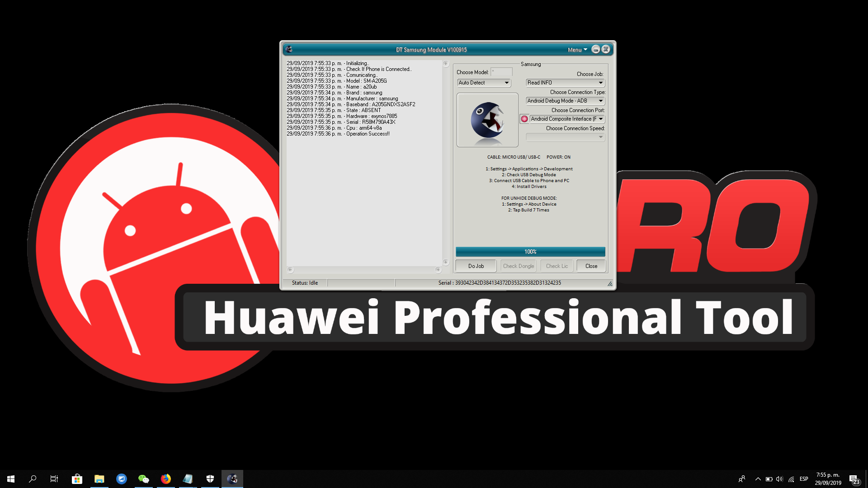This screenshot has height=488, width=868.
Task: Click the chomp logo in title bar
Action: pos(289,49)
